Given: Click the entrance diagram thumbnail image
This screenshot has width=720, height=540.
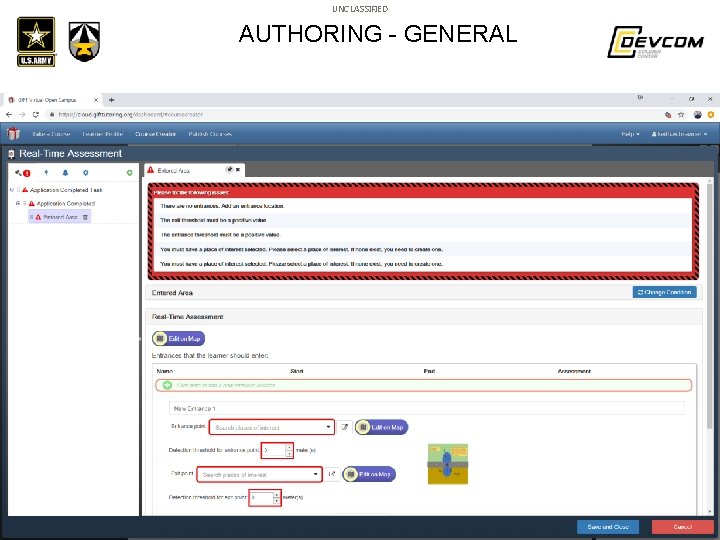Looking at the screenshot, I should (x=448, y=464).
